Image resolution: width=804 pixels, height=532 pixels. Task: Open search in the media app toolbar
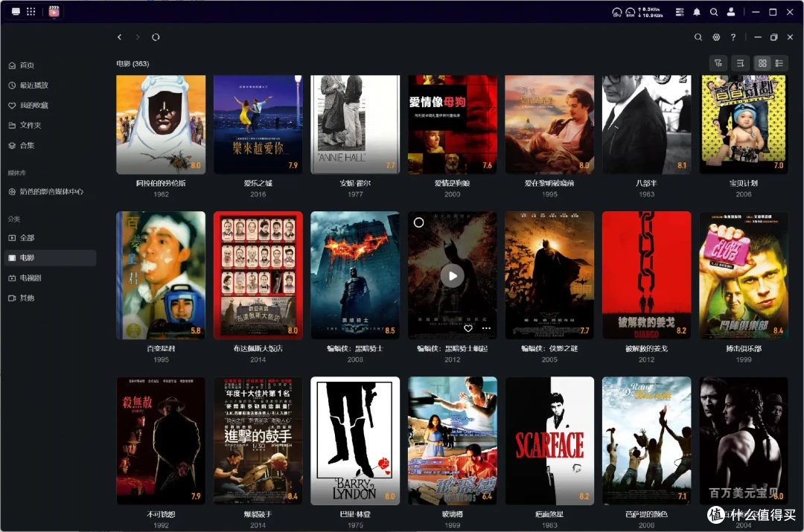pyautogui.click(x=698, y=37)
